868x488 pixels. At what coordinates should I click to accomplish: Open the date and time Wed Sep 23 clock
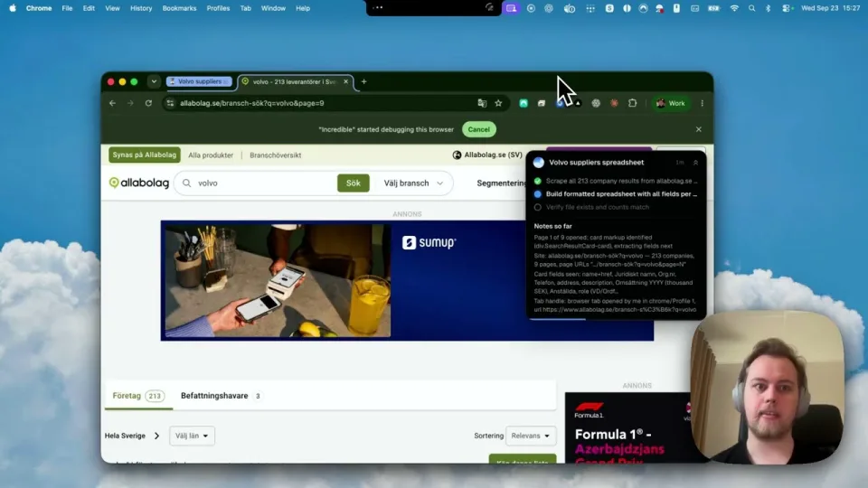tap(830, 8)
